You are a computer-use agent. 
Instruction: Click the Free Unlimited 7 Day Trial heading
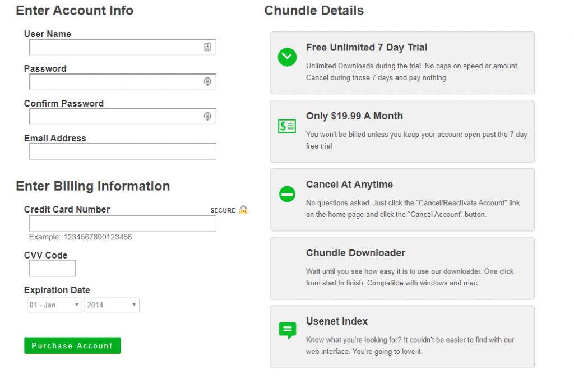pos(367,48)
